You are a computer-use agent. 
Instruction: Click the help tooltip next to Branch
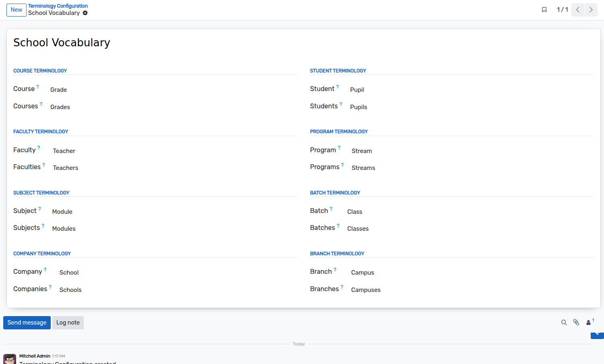coord(335,269)
